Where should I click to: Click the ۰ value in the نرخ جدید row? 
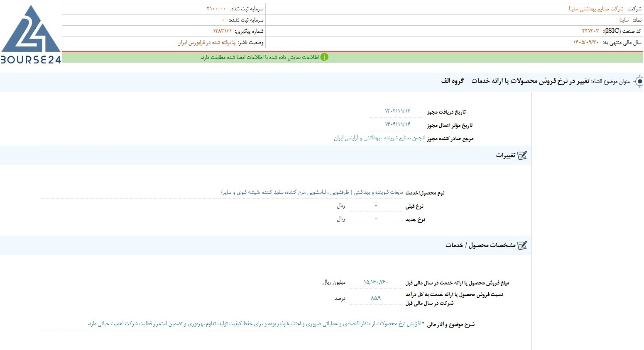376,219
